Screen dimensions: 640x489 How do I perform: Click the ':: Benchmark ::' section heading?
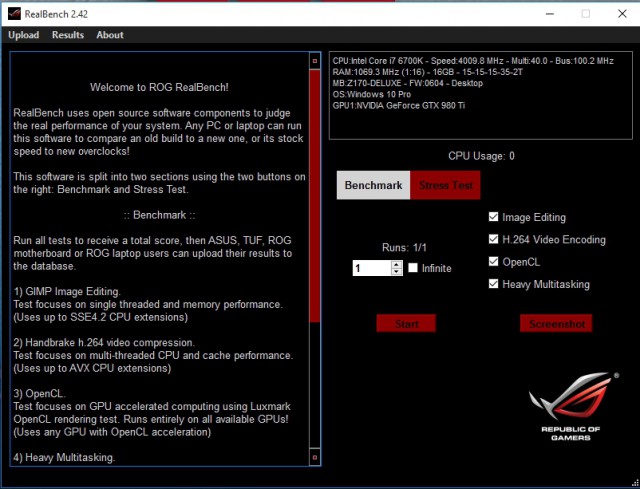[159, 215]
